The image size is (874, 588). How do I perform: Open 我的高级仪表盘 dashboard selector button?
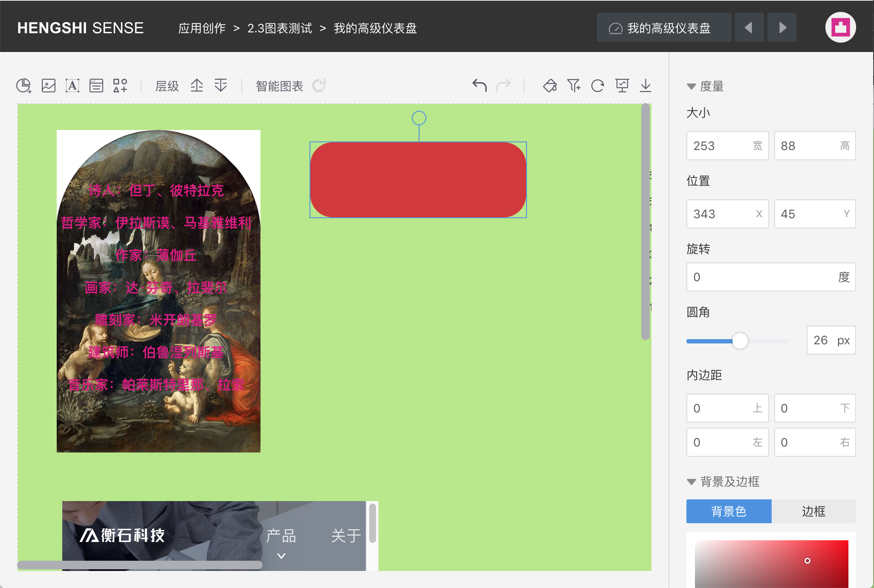[664, 28]
